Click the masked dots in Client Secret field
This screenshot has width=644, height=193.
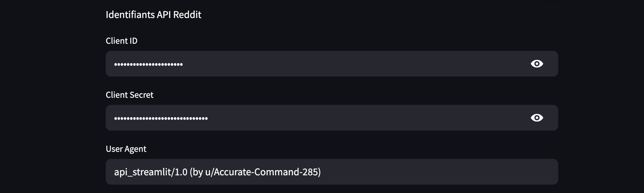161,118
